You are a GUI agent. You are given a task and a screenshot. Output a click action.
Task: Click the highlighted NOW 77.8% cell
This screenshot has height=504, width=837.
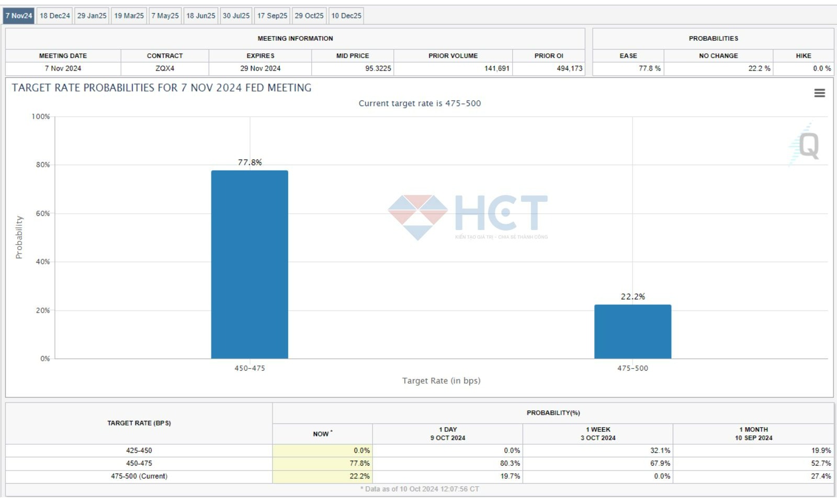pyautogui.click(x=322, y=463)
